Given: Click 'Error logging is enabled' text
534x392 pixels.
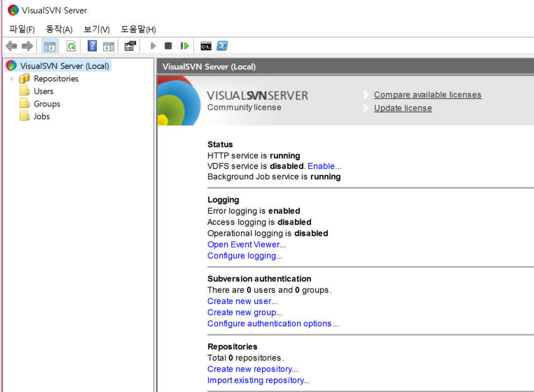Looking at the screenshot, I should 254,211.
